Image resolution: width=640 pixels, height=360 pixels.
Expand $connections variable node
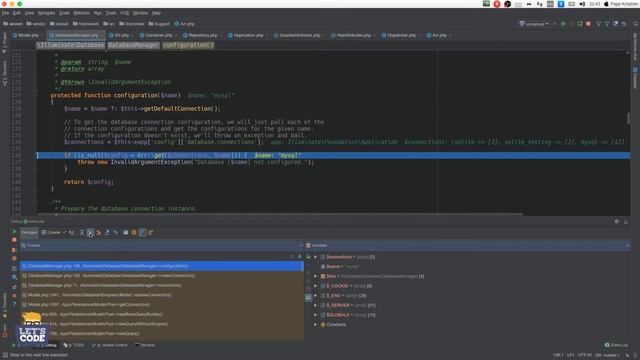coord(316,257)
